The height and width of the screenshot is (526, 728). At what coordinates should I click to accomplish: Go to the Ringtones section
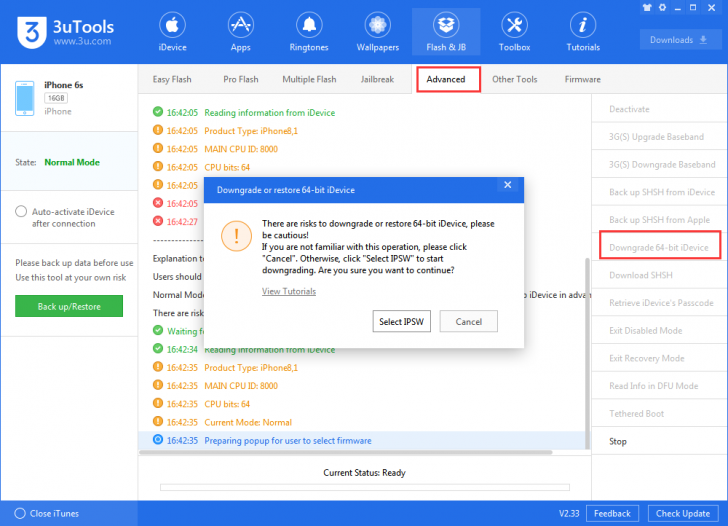(309, 32)
